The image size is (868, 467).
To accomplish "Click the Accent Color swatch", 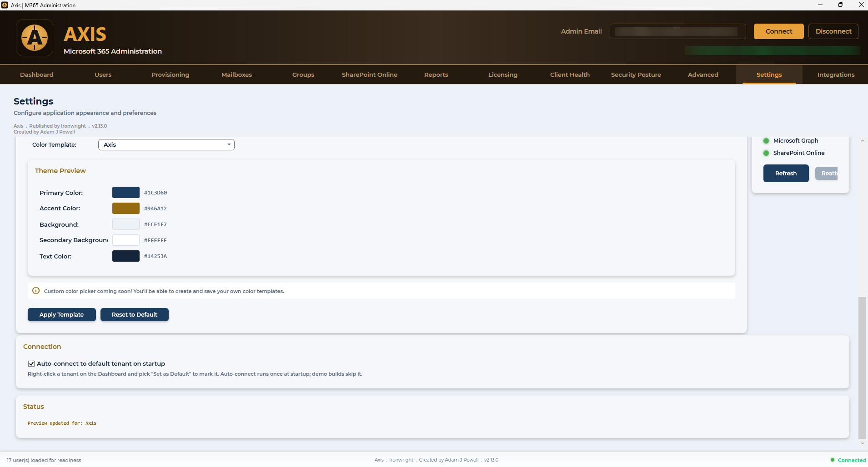I will (126, 209).
